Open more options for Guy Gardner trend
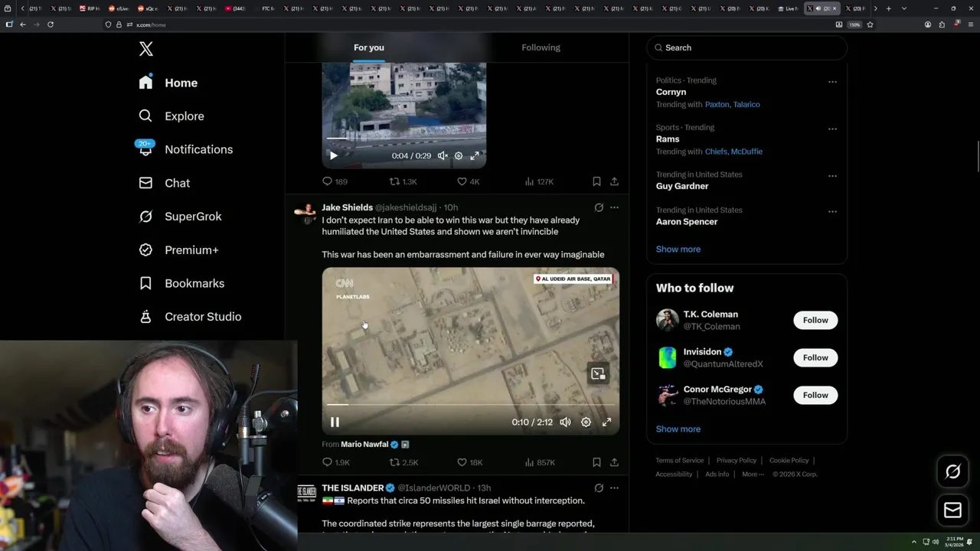 [x=832, y=176]
